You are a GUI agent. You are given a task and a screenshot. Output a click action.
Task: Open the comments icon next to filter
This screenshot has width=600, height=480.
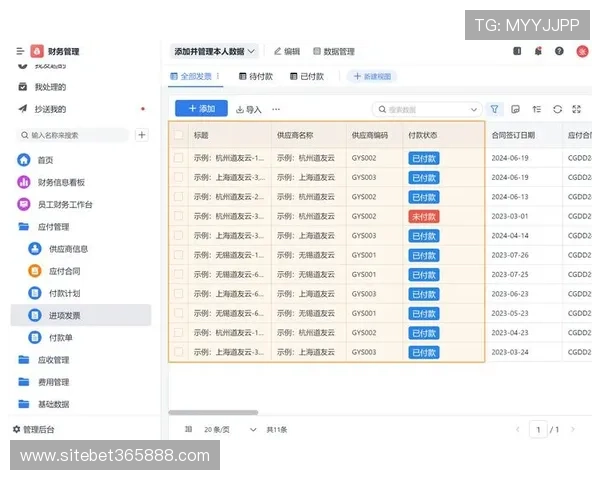[x=515, y=109]
